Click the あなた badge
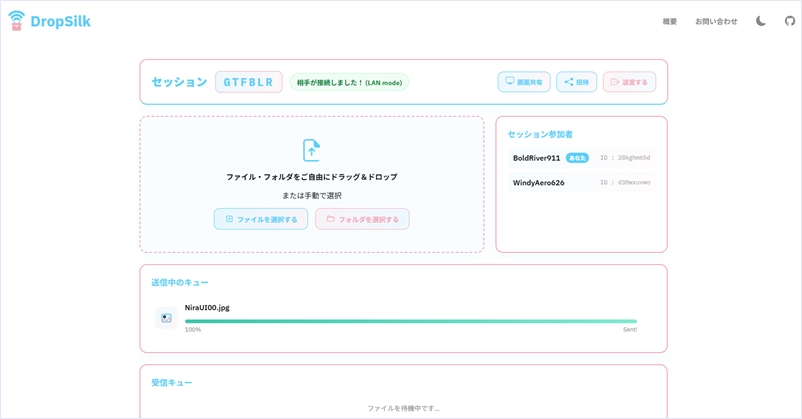This screenshot has width=802, height=419. click(577, 158)
